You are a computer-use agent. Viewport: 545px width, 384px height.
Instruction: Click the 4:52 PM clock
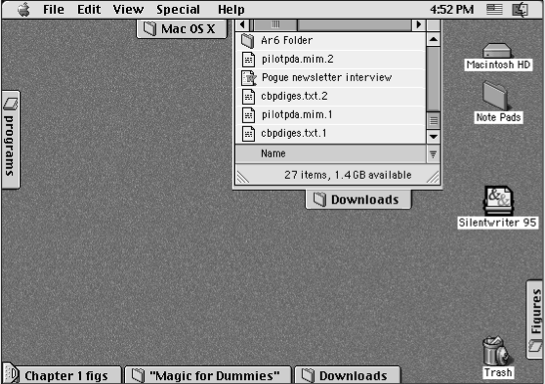coord(452,9)
